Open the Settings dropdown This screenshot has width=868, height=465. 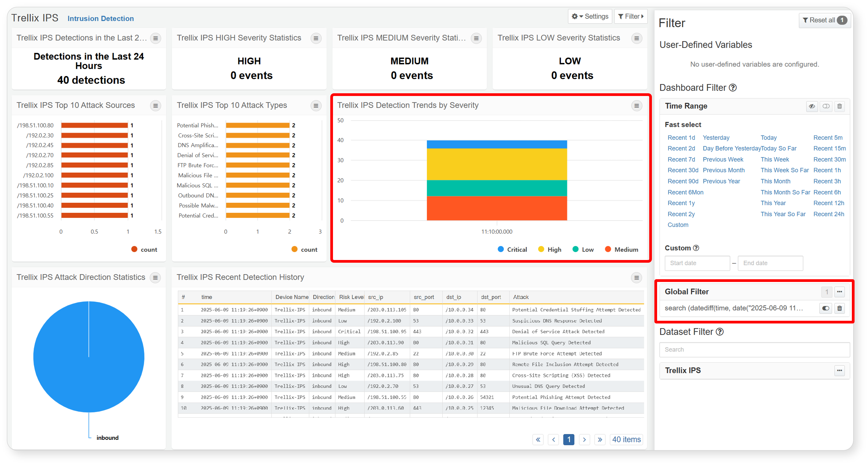click(x=590, y=17)
